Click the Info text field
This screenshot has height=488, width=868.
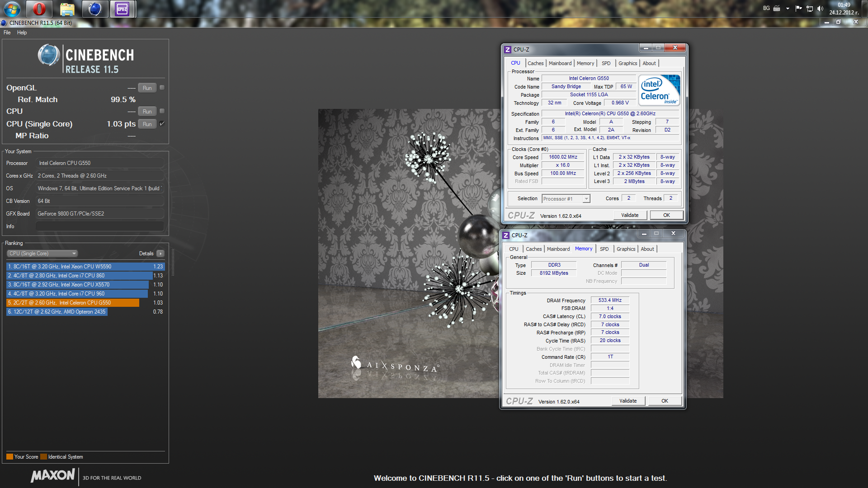coord(99,226)
